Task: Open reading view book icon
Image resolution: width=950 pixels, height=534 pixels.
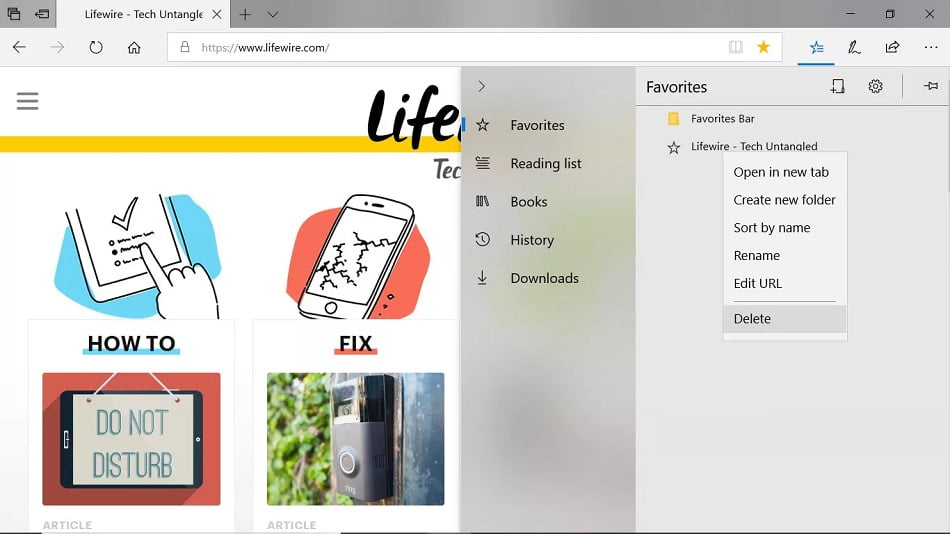Action: pyautogui.click(x=736, y=47)
